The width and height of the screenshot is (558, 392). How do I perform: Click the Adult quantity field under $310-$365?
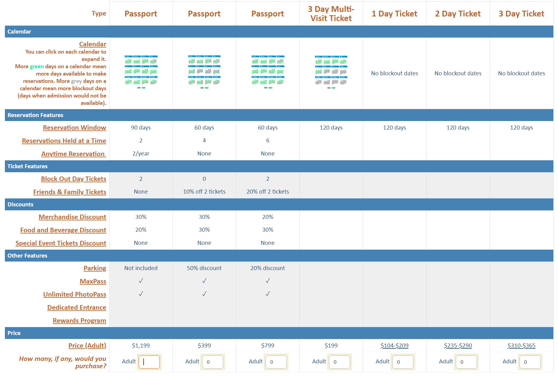pos(530,362)
